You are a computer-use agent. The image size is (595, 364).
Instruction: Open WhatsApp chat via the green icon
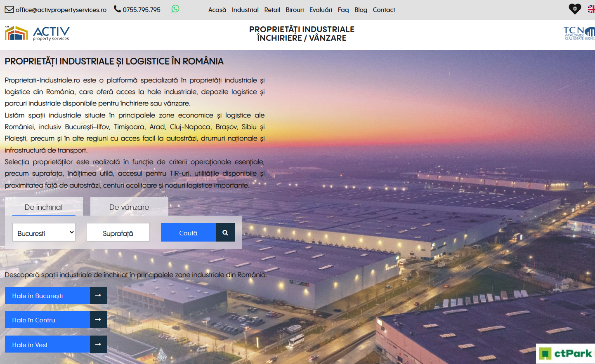[175, 9]
